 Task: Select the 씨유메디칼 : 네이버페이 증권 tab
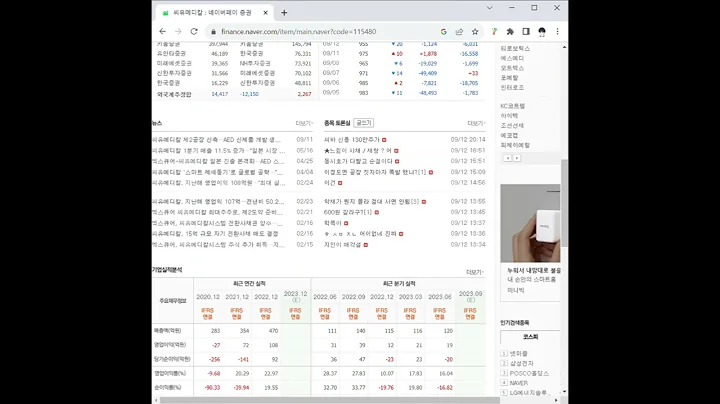click(x=214, y=13)
